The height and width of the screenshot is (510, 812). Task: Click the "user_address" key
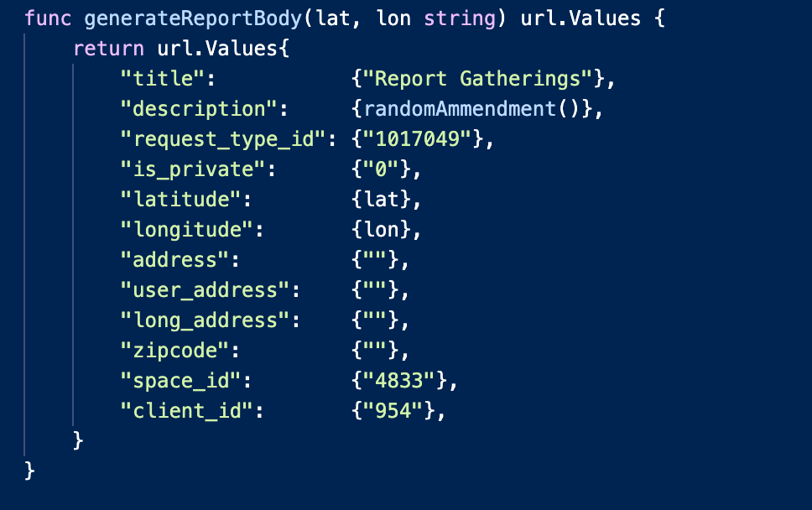[x=211, y=290]
